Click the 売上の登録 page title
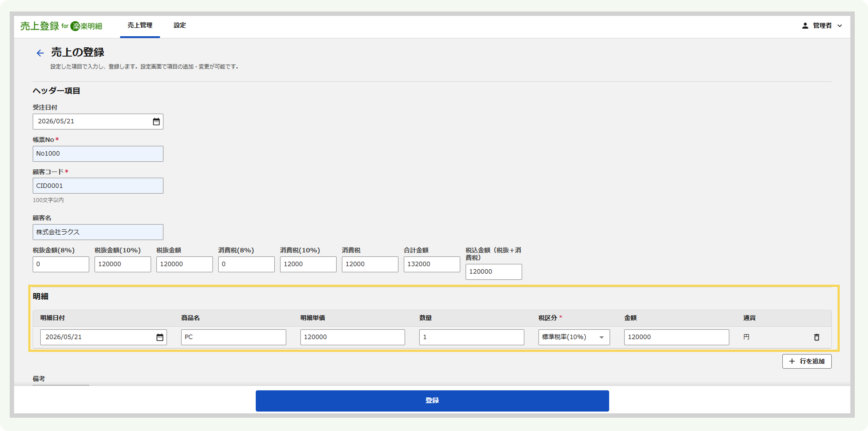 click(78, 52)
